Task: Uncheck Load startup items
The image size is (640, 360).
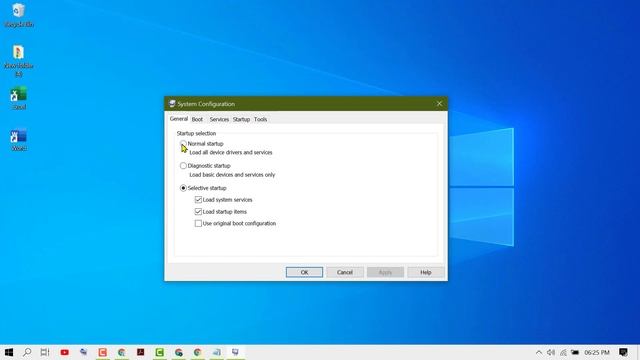Action: [198, 211]
